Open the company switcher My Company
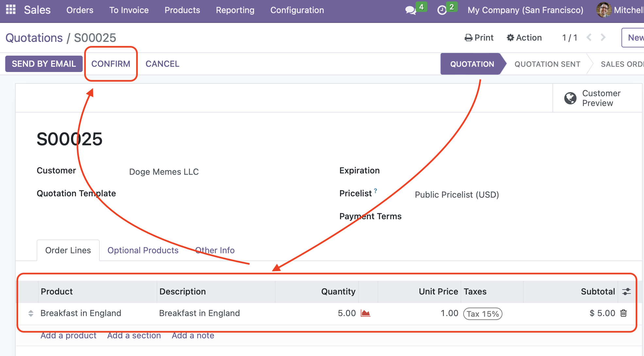This screenshot has height=356, width=644. (x=525, y=10)
